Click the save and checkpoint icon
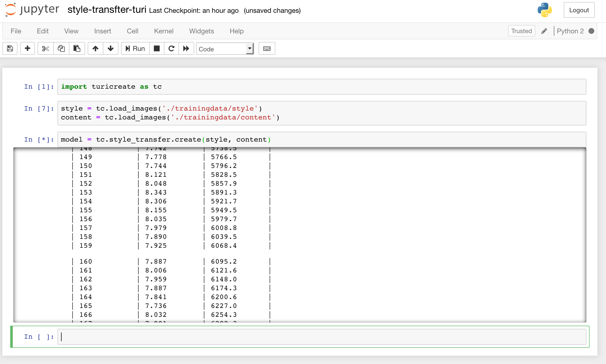This screenshot has width=606, height=364. (10, 48)
